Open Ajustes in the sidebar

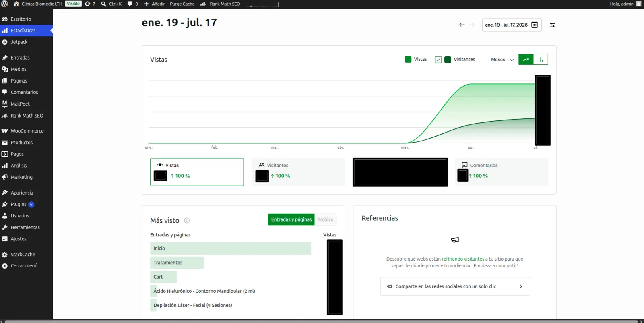point(26,239)
